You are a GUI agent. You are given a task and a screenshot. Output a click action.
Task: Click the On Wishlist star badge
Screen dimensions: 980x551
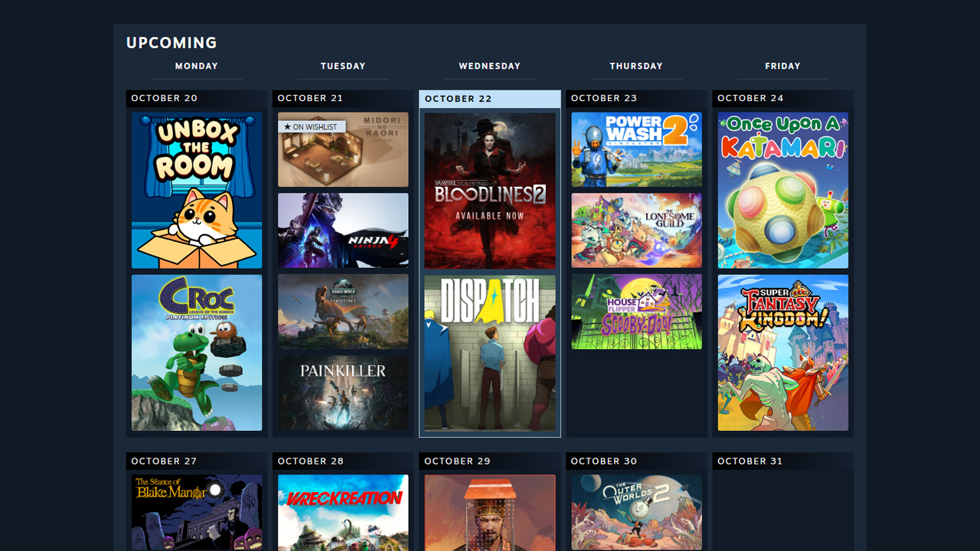(312, 127)
